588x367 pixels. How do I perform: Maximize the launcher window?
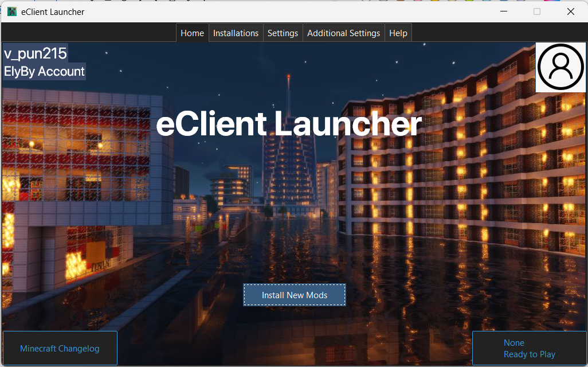tap(537, 11)
